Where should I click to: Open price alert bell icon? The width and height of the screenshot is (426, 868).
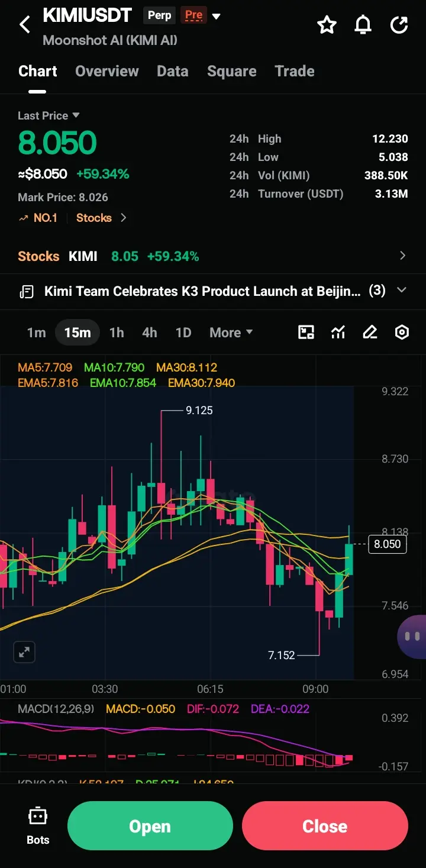[363, 25]
